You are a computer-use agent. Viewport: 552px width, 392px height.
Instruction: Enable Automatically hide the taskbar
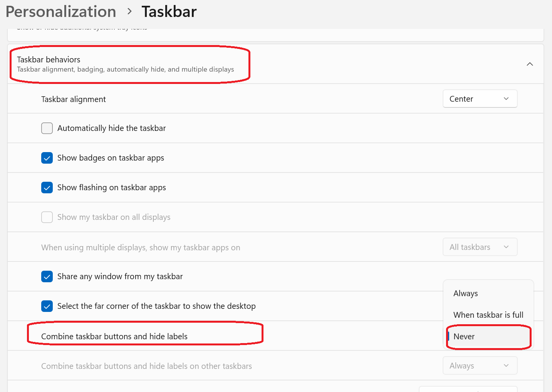[x=47, y=128]
